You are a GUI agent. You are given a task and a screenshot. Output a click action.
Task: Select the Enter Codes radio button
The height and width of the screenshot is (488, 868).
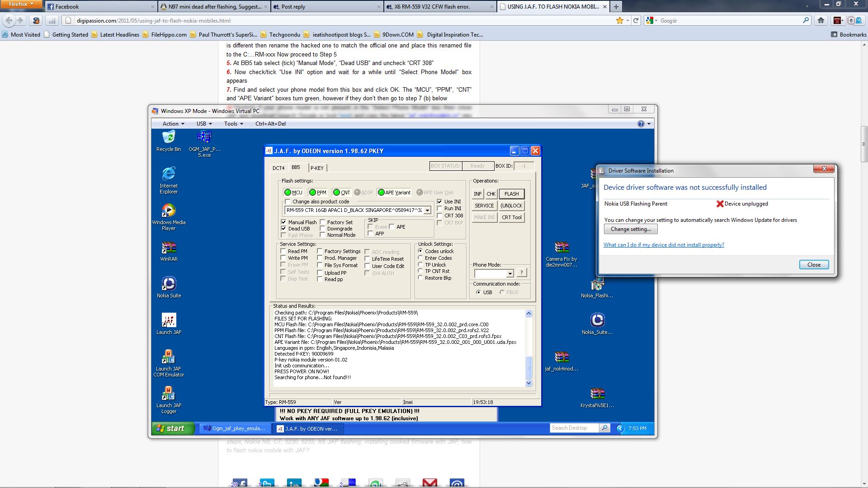click(x=420, y=258)
